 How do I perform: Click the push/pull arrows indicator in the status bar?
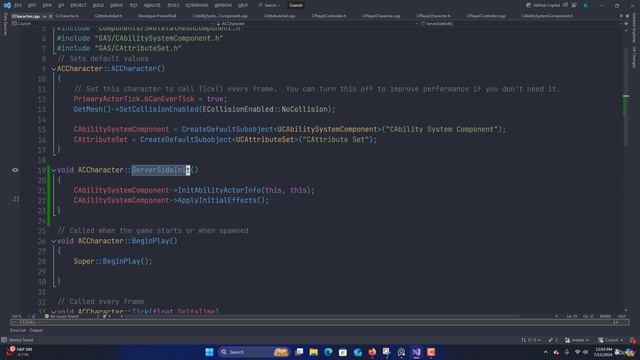531,340
